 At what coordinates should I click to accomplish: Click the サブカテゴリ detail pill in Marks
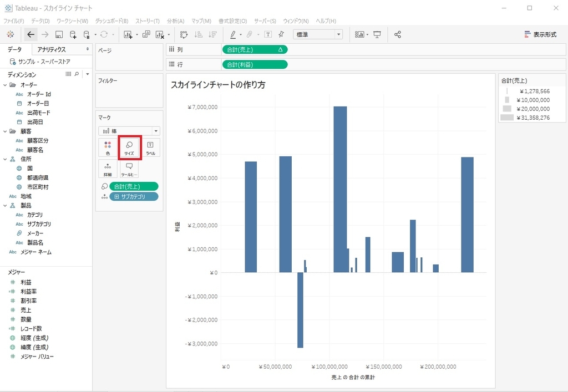(x=134, y=196)
